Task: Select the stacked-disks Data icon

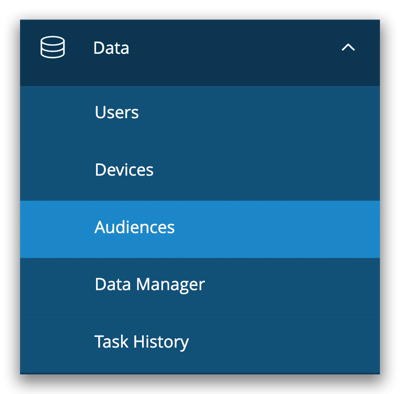Action: pyautogui.click(x=53, y=48)
